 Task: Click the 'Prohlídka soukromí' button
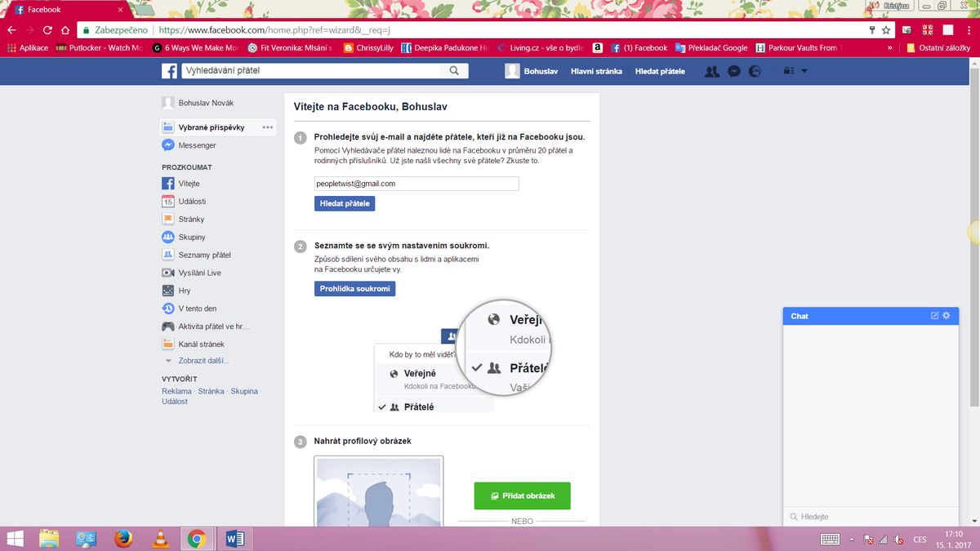(354, 289)
